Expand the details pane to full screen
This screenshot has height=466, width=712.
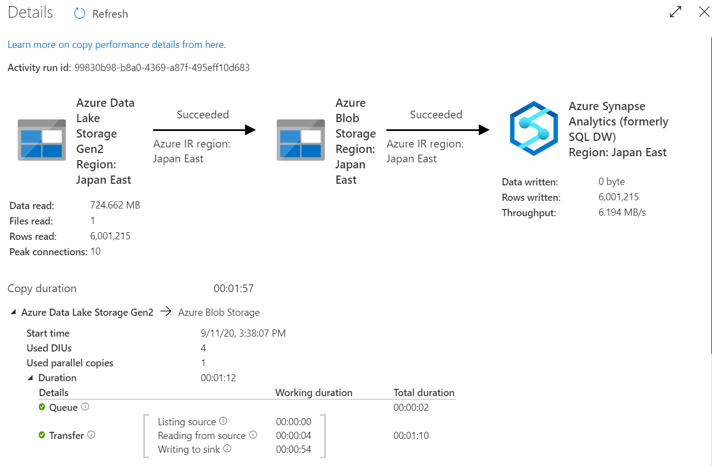(675, 12)
